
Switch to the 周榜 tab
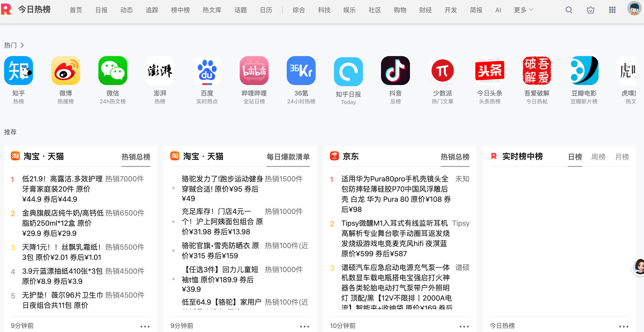pyautogui.click(x=598, y=157)
